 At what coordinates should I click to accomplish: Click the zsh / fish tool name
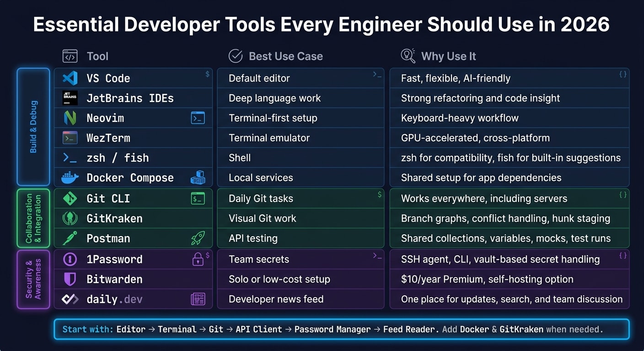pyautogui.click(x=118, y=158)
